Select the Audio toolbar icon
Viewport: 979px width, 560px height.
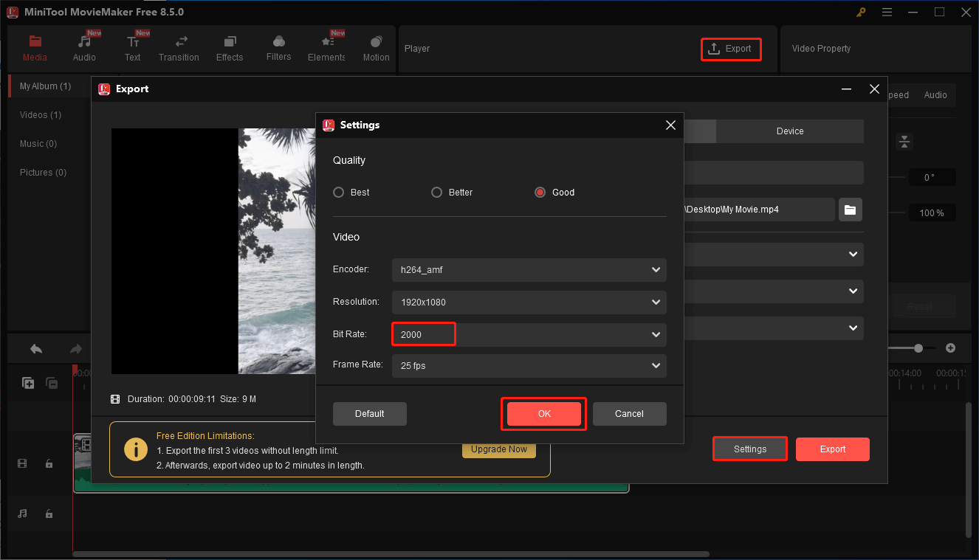[x=84, y=47]
